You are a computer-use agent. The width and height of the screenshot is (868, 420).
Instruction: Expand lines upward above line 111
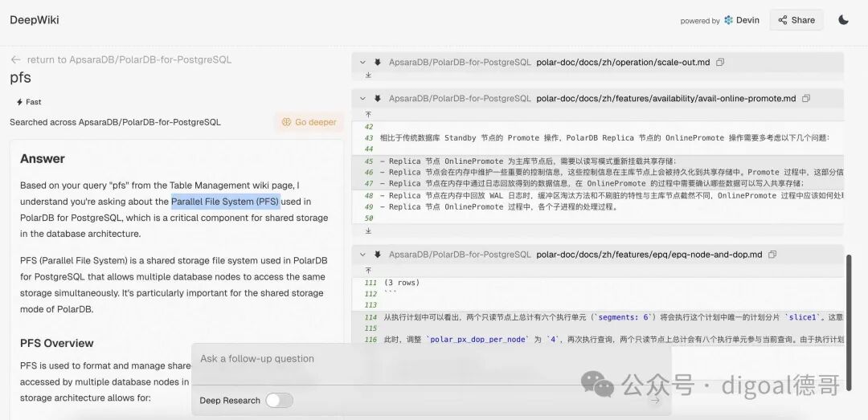click(x=368, y=271)
